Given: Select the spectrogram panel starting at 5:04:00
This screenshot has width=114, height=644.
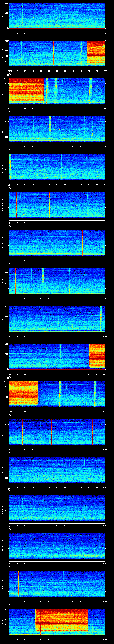Looking at the screenshot, I should coord(57,129).
